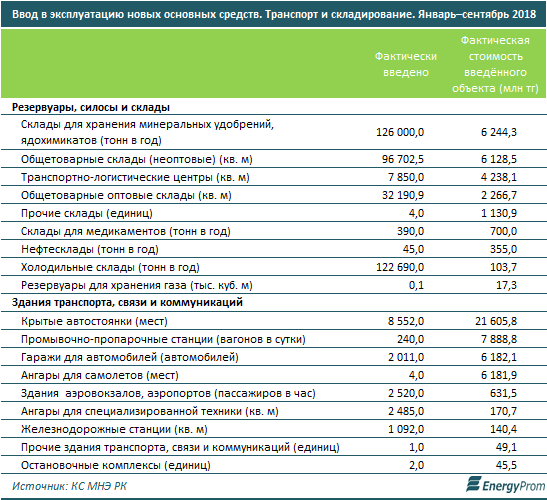Select the 'Нефтесклады (тонн в год)' row
This screenshot has width=547, height=500.
[274, 249]
